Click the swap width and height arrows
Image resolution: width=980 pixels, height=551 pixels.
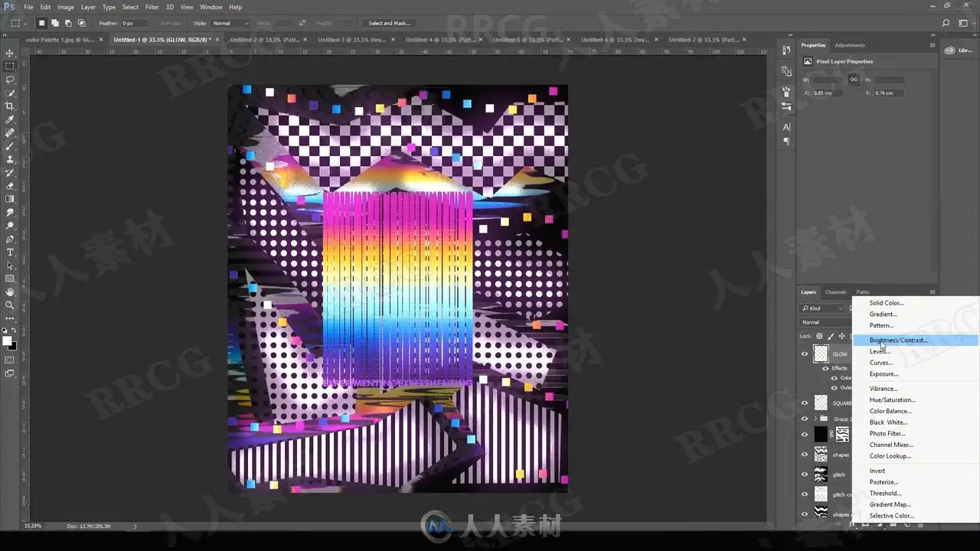[302, 23]
